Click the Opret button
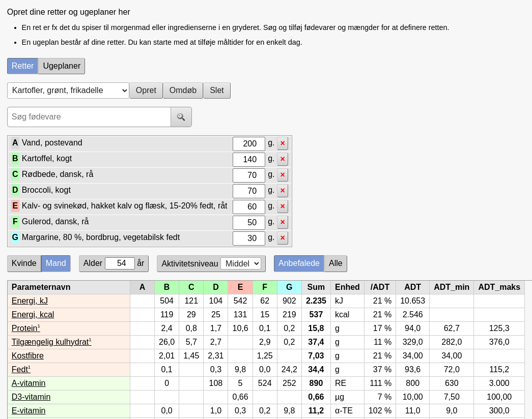 click(146, 91)
